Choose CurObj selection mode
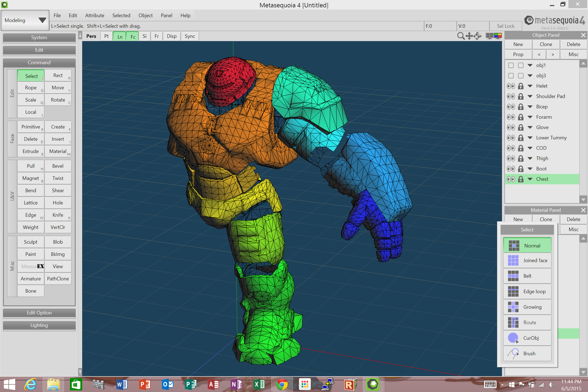Screen dimensions: 588x392 pos(527,338)
